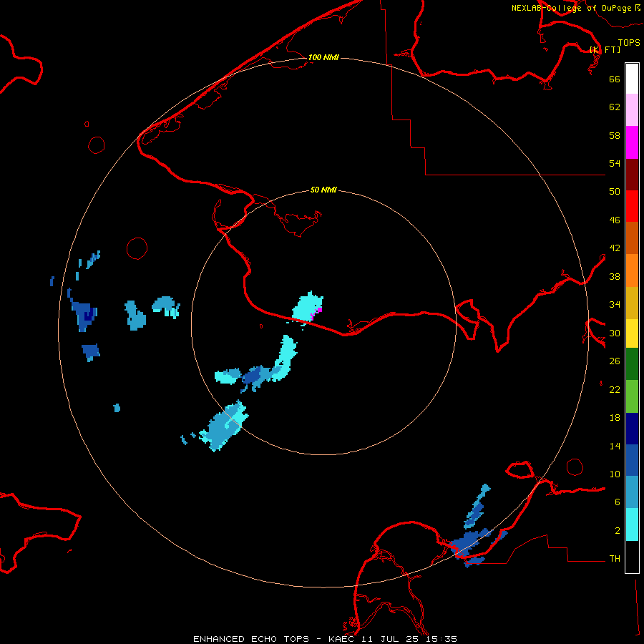Select the dark green legend swatch
The width and height of the screenshot is (644, 644).
632,364
